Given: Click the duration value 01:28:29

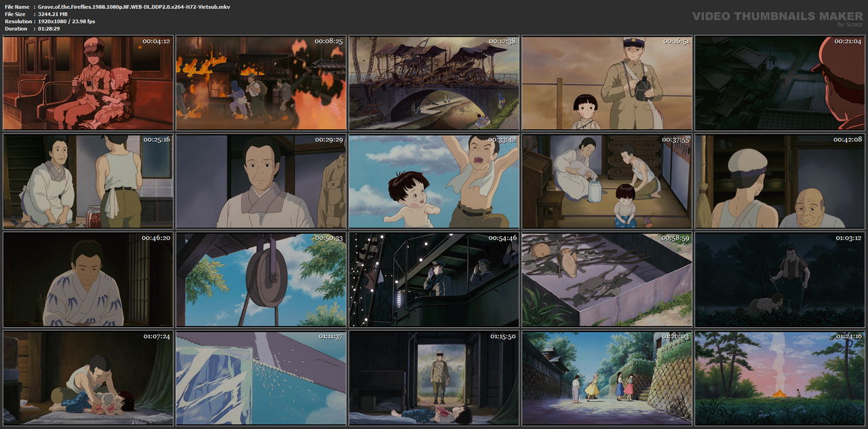Looking at the screenshot, I should pyautogui.click(x=49, y=29).
